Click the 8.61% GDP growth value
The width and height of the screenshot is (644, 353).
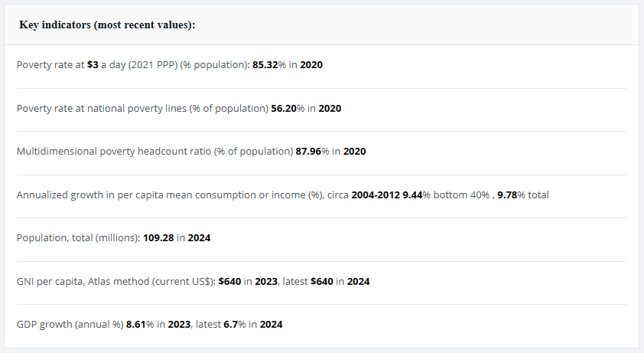point(138,324)
